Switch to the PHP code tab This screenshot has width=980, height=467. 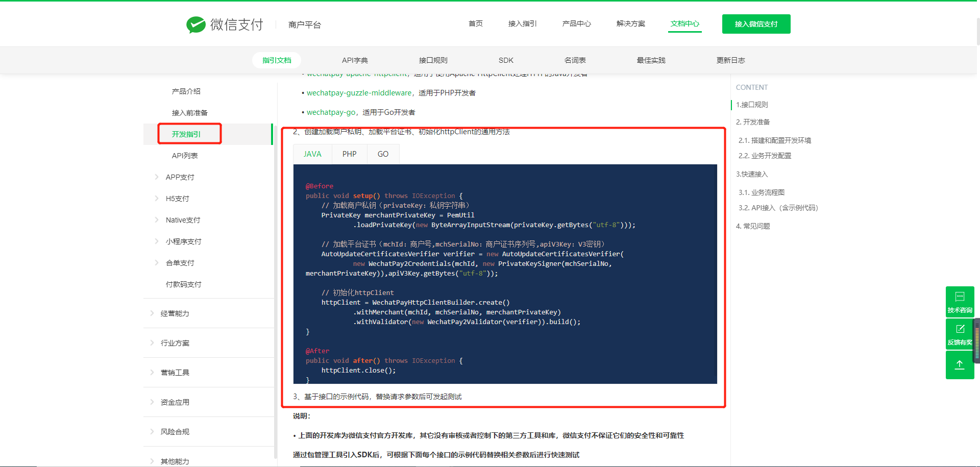pyautogui.click(x=350, y=154)
